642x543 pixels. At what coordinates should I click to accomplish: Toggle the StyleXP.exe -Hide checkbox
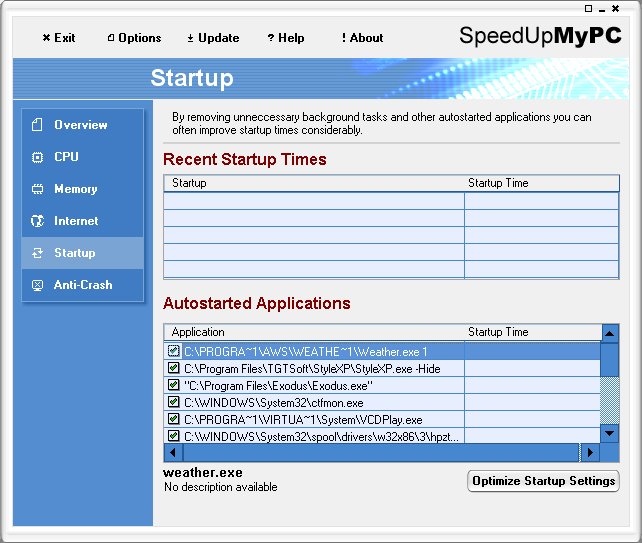pos(174,368)
